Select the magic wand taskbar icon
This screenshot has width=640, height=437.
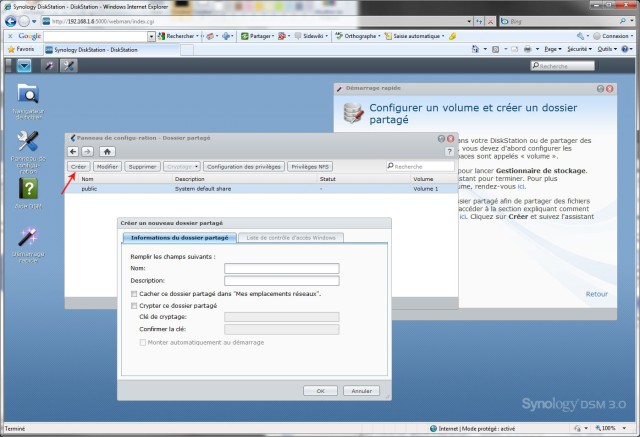point(49,66)
